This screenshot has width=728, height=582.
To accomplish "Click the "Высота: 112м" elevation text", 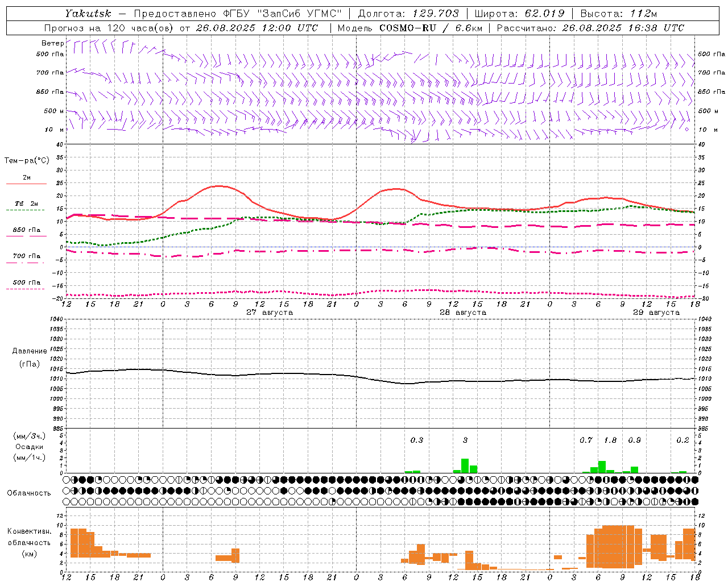I will click(x=619, y=14).
